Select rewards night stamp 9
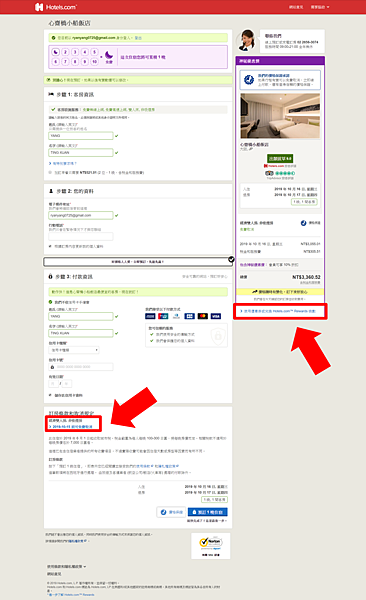 click(x=85, y=62)
